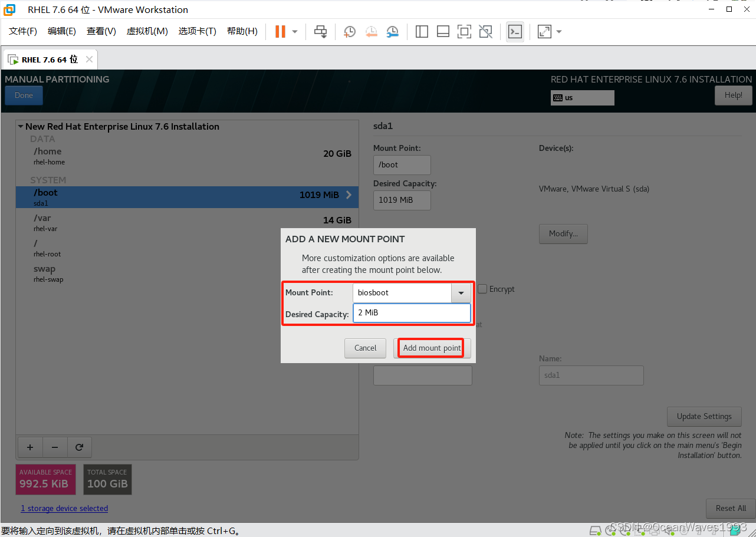Click the us keyboard layout indicator
756x537 pixels.
583,98
